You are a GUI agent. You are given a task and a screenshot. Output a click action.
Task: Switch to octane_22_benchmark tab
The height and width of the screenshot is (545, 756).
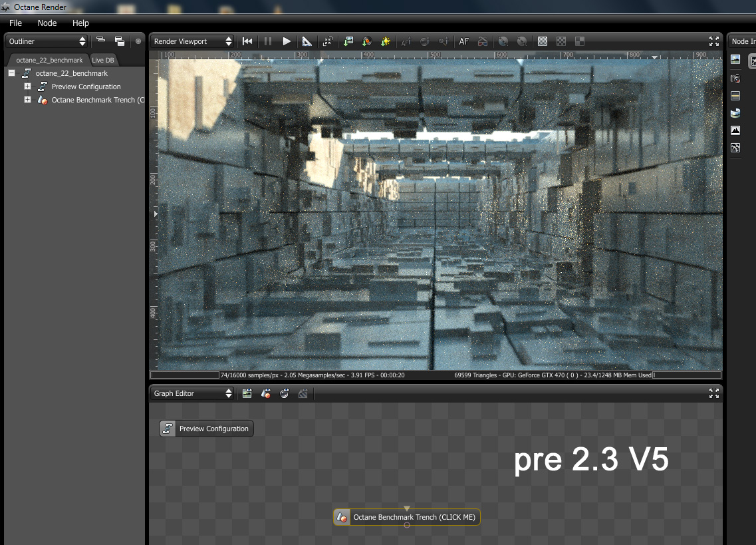49,60
